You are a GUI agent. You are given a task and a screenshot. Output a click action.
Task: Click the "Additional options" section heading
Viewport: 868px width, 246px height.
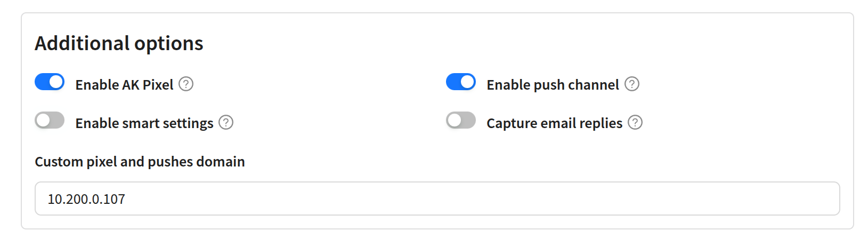[x=119, y=43]
